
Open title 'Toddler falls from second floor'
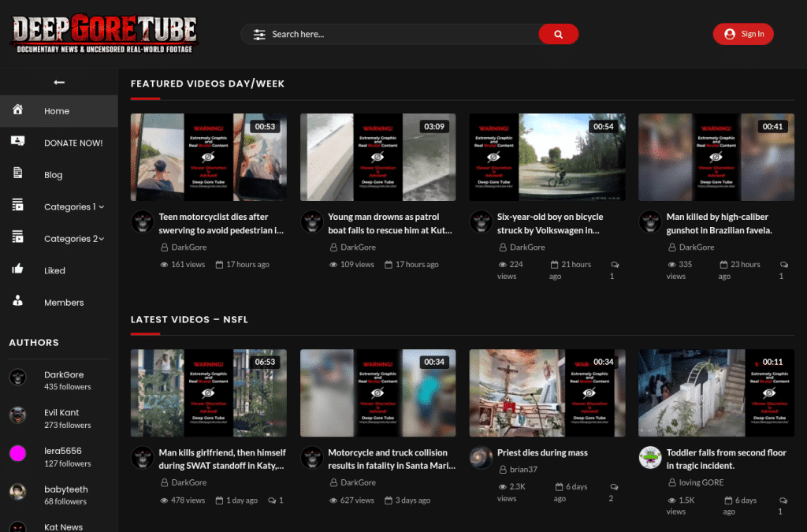[726, 459]
